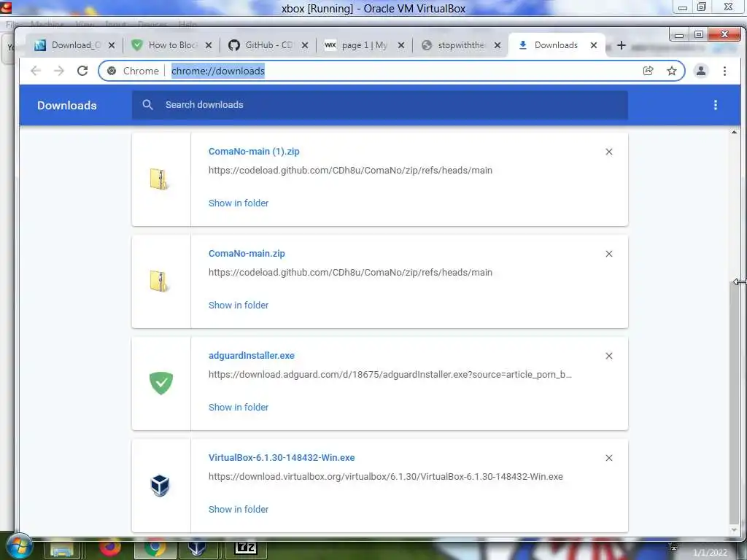Click the scrollbar down arrow
The image size is (747, 560).
click(x=734, y=529)
